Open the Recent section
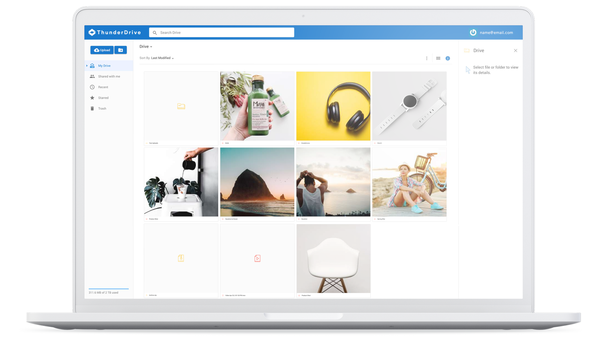Screen dimensions: 608x364 pyautogui.click(x=103, y=87)
